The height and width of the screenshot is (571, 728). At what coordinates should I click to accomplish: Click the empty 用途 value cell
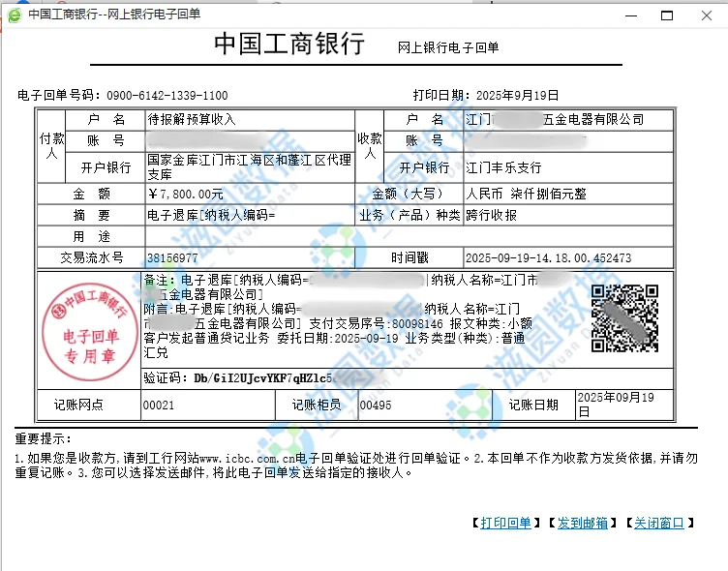coord(409,236)
